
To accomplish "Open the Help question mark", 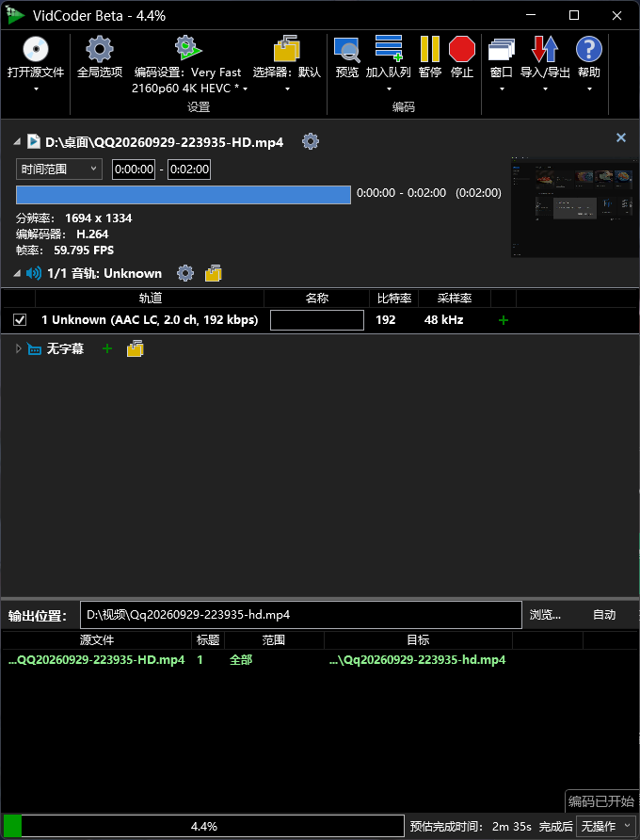I will tap(588, 49).
